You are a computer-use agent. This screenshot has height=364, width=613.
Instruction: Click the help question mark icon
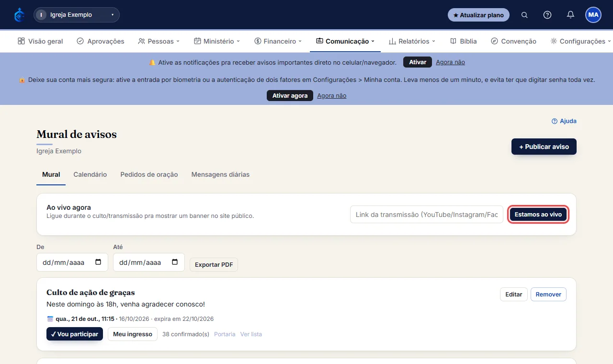(x=547, y=15)
